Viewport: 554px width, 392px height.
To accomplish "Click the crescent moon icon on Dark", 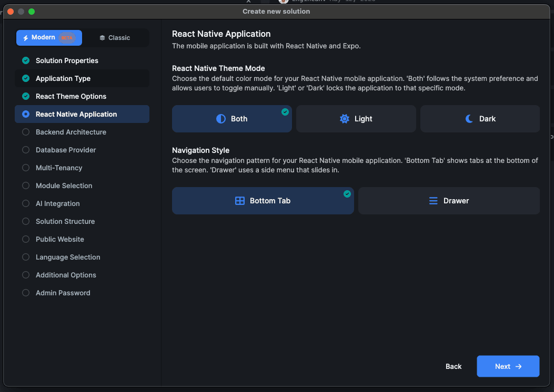I will coord(469,119).
